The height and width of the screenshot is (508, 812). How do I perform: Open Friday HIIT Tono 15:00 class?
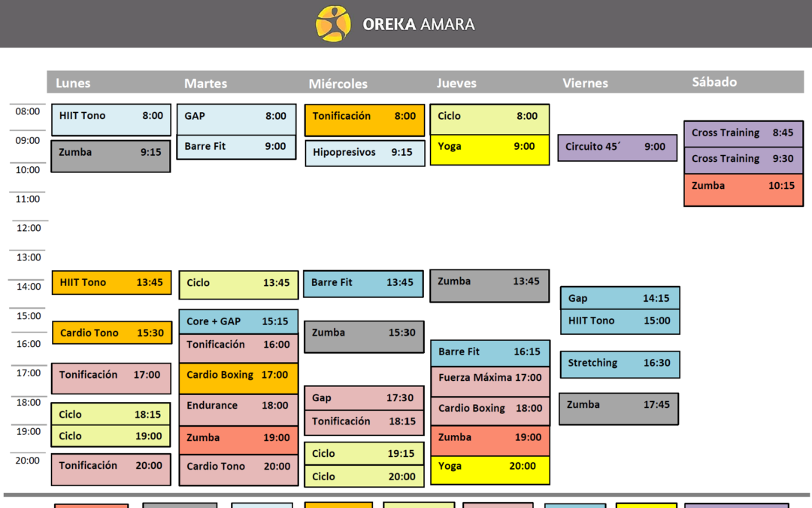[x=620, y=322]
